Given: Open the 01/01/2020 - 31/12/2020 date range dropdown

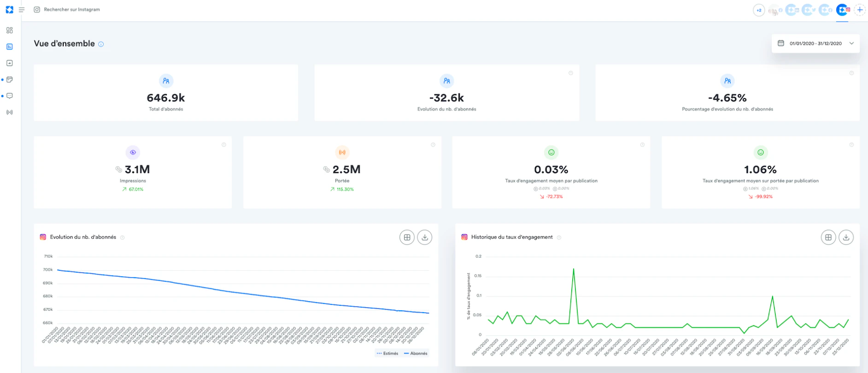Looking at the screenshot, I should [x=815, y=43].
